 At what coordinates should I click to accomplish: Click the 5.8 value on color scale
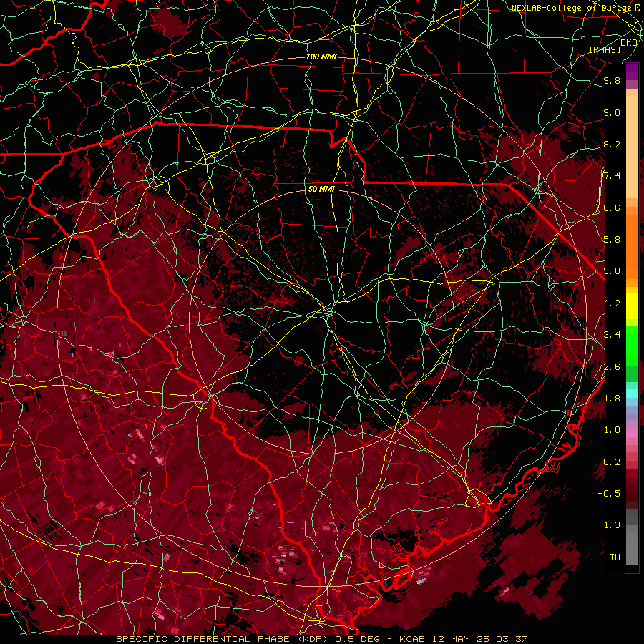pyautogui.click(x=612, y=240)
